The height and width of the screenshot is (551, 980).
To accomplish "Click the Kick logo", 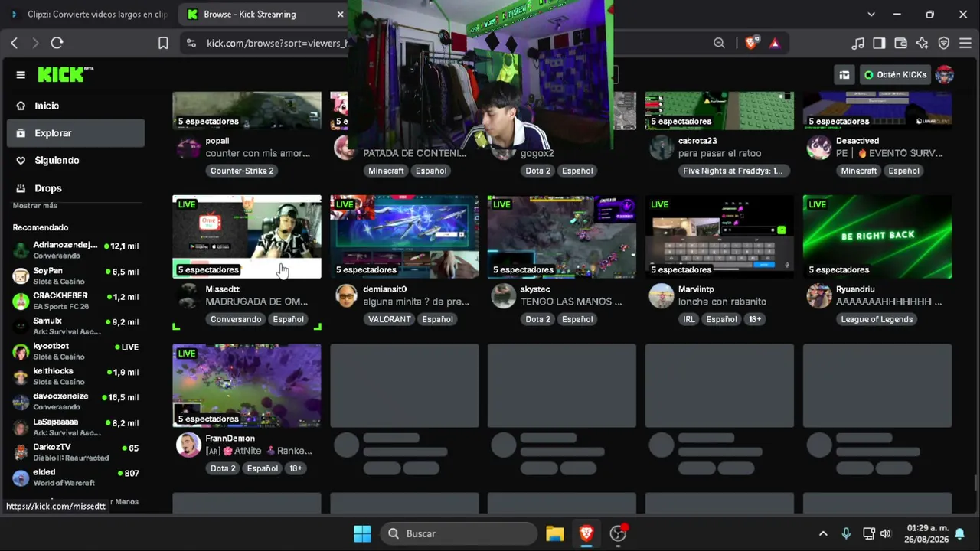I will pos(65,74).
